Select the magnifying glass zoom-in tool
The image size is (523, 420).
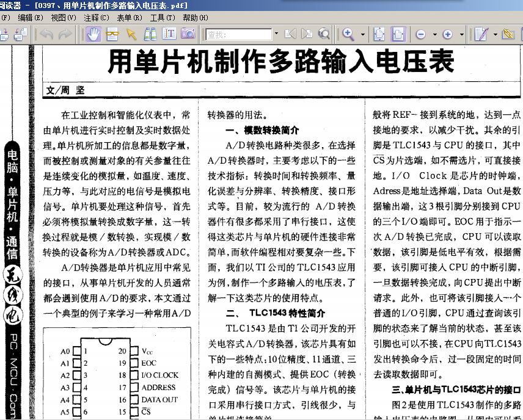pyautogui.click(x=348, y=34)
